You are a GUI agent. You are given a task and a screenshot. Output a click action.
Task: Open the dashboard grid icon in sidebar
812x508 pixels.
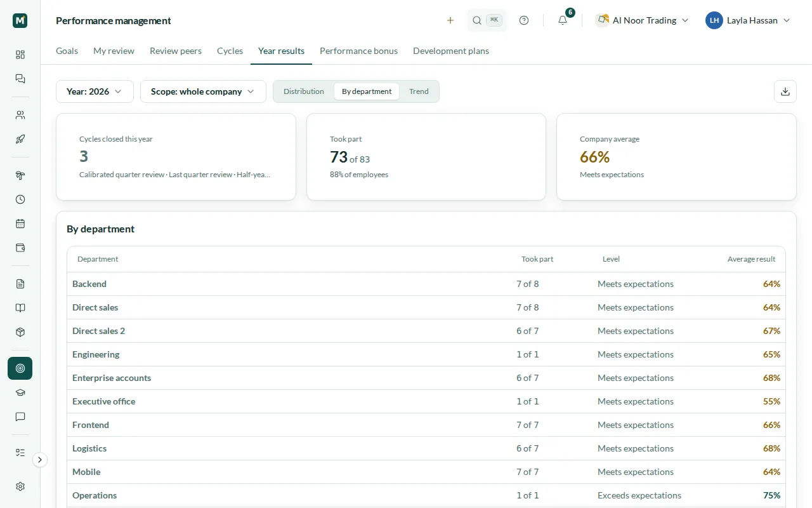20,55
